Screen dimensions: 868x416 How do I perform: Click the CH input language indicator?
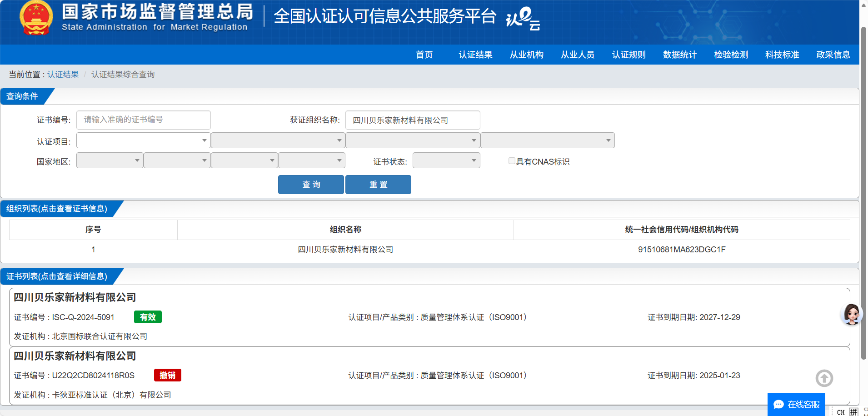(840, 412)
